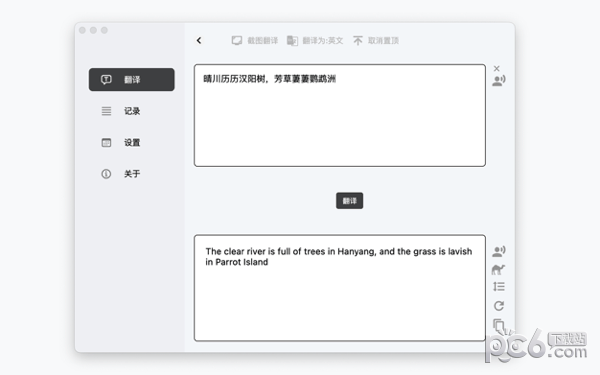This screenshot has height=375, width=600.
Task: Click the info circle icon beside 关于
Action: point(106,174)
